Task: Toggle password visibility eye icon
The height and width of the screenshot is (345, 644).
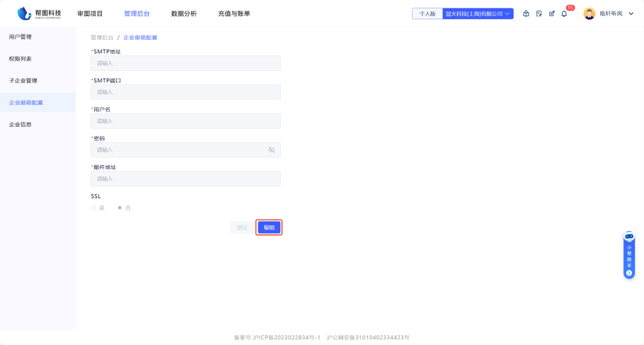Action: [x=271, y=150]
